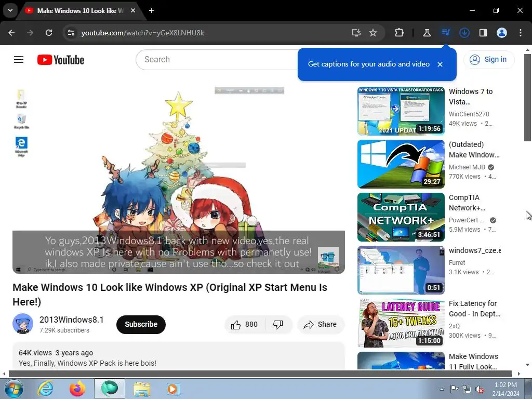Open a new browser tab
Image resolution: width=532 pixels, height=399 pixels.
click(x=152, y=10)
